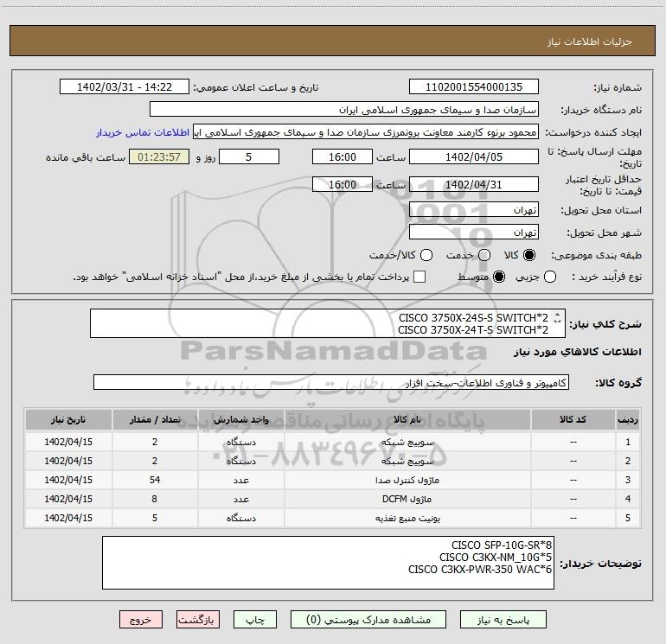Click the ایجاد کننده درخواست field
This screenshot has width=666, height=644.
[366, 132]
